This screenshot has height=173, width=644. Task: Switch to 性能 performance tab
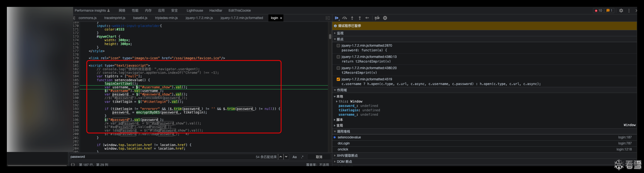pos(135,10)
